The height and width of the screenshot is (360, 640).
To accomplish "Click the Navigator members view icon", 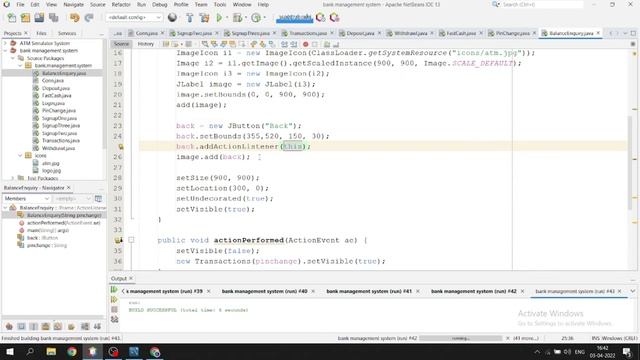I will 98,198.
